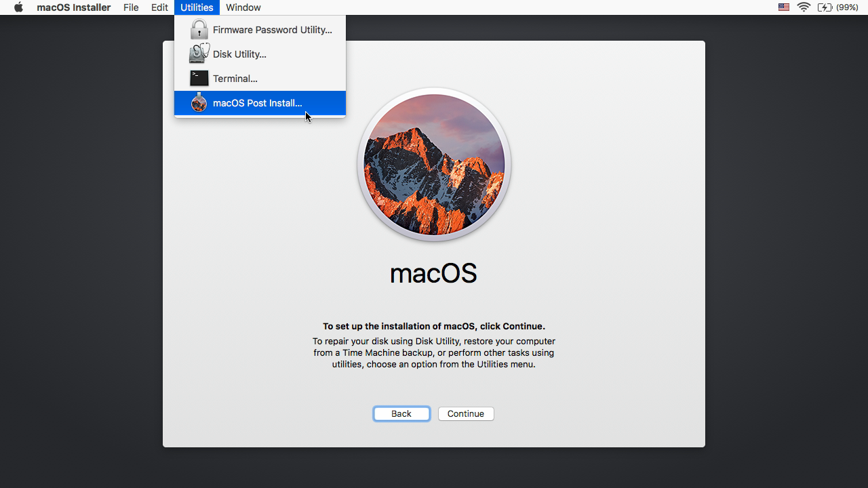The height and width of the screenshot is (488, 868).
Task: Select macOS Post Install
Action: pyautogui.click(x=258, y=103)
